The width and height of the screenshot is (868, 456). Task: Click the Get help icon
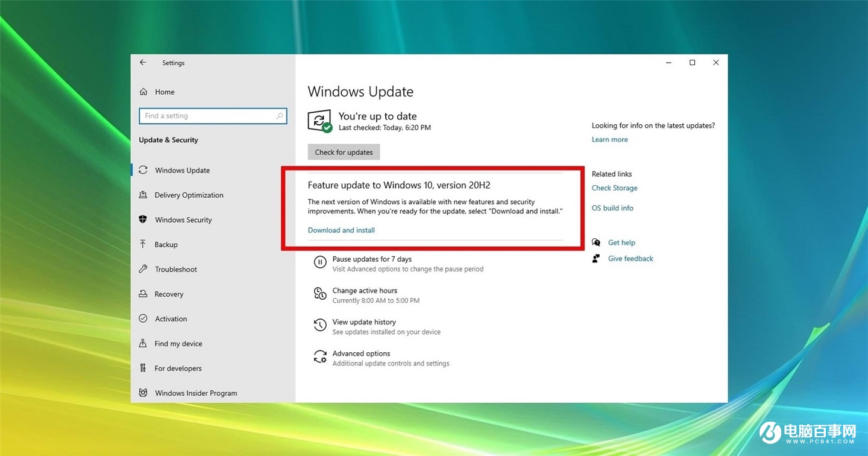coord(596,242)
